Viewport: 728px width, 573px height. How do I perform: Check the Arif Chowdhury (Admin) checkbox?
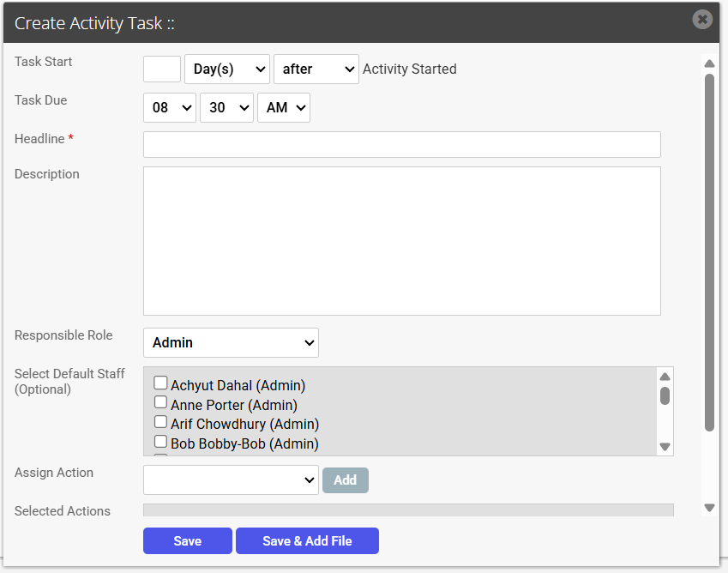pos(160,422)
